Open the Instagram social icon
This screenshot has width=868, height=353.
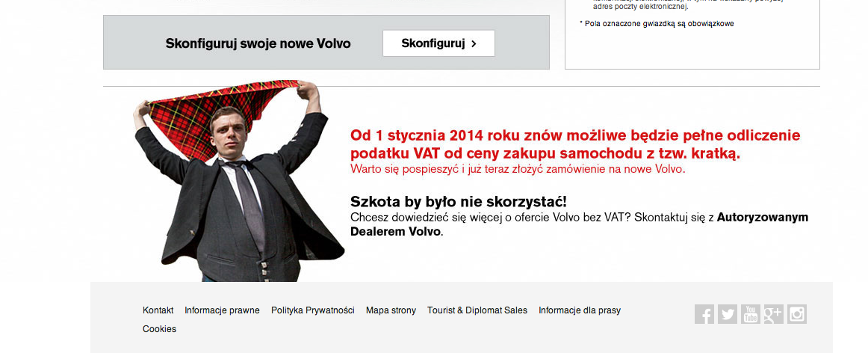[797, 314]
